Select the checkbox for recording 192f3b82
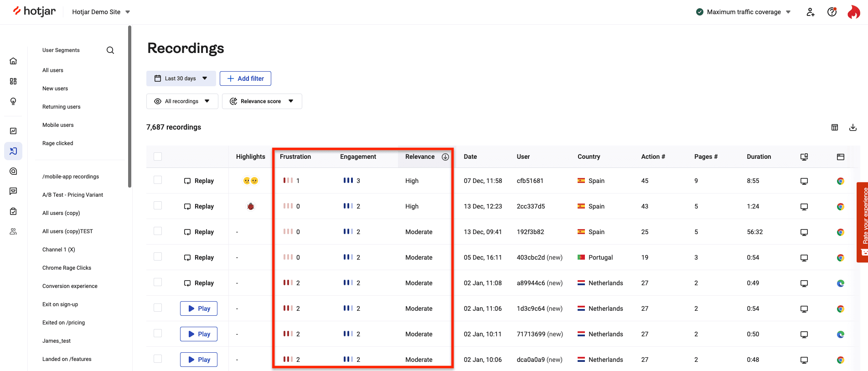 point(158,231)
